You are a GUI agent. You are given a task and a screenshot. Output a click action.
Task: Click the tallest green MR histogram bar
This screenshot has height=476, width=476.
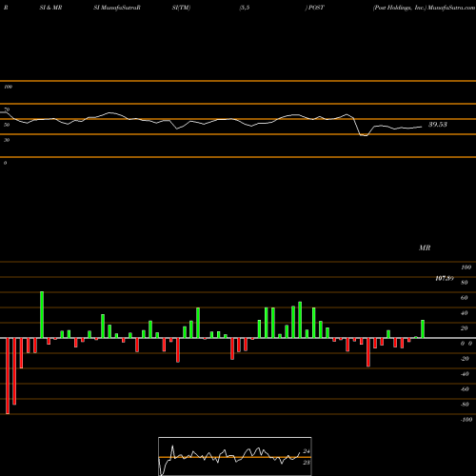coord(42,314)
